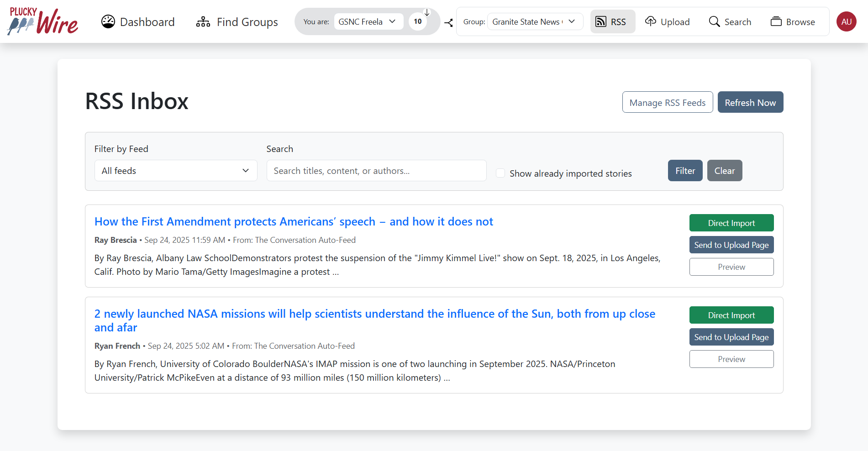Expand the 'You are' GSNC Freela dropdown
The image size is (868, 451).
coord(368,21)
